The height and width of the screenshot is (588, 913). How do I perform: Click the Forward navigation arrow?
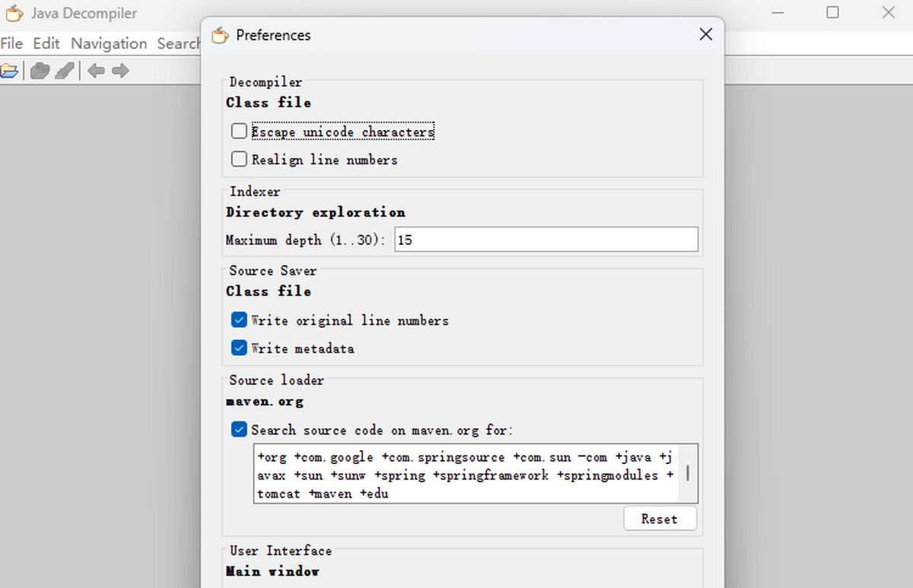[120, 70]
